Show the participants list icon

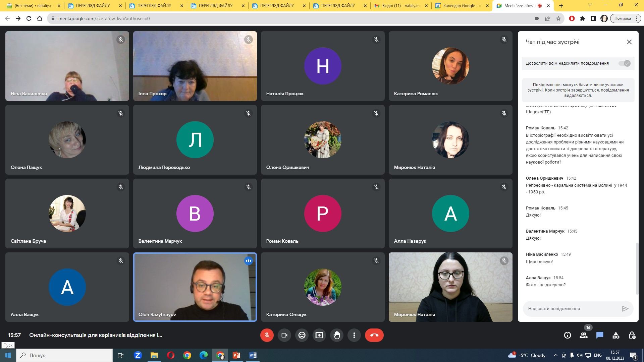click(x=584, y=335)
